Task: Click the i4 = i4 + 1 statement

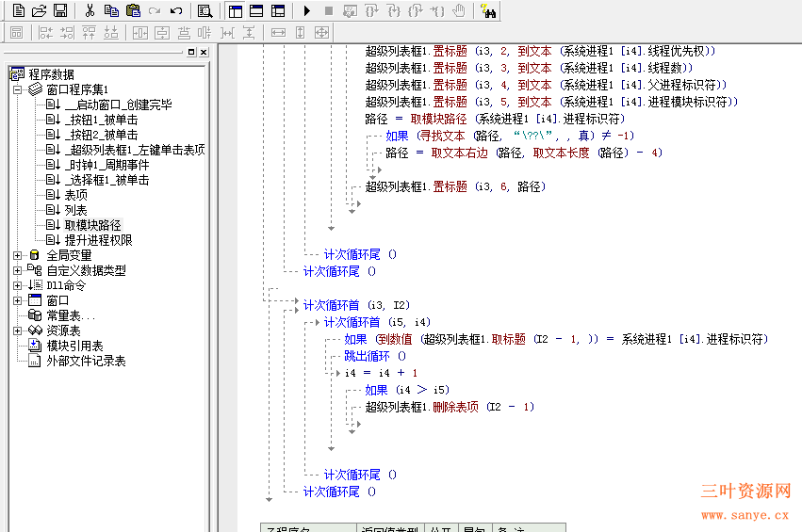Action: [381, 373]
